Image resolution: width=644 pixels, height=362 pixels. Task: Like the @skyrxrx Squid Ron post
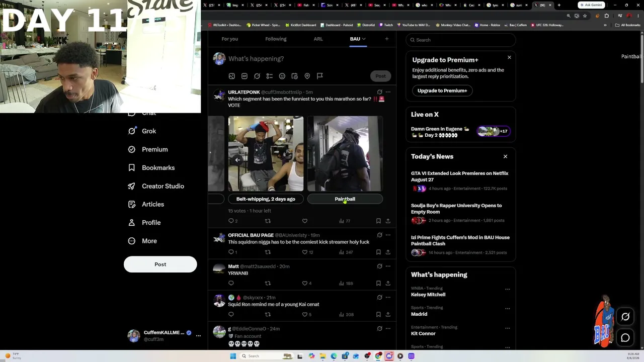click(x=304, y=314)
